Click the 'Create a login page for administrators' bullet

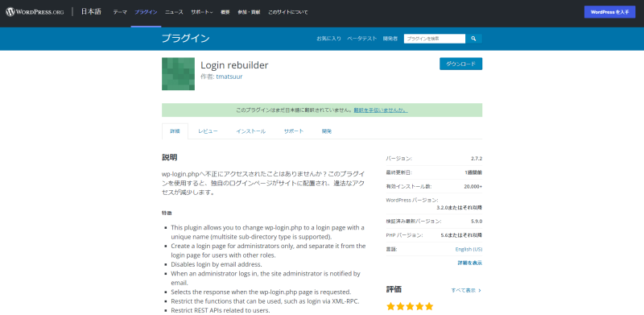(x=268, y=251)
